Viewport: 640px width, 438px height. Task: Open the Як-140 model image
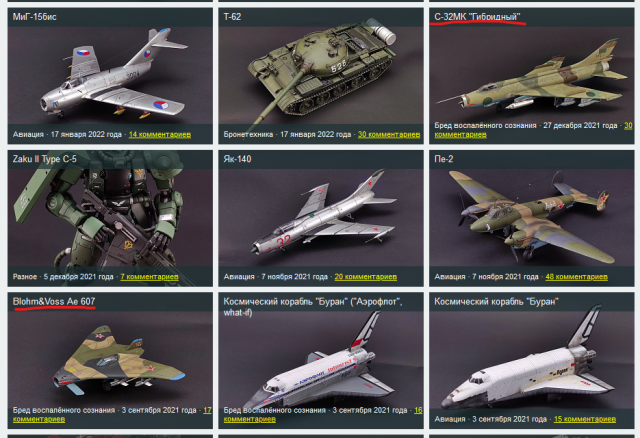click(321, 218)
